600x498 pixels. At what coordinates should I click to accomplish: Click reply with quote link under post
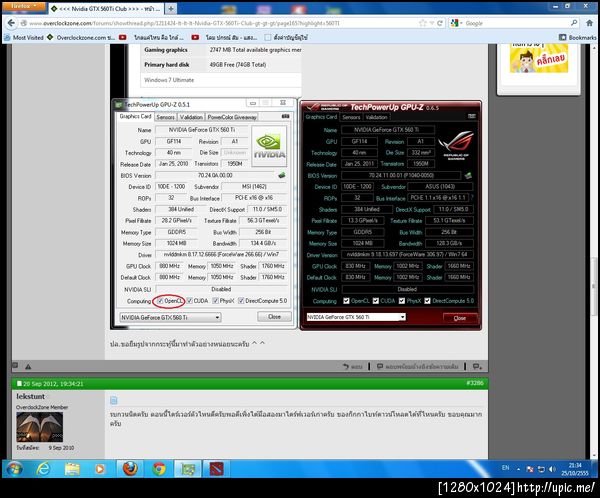pyautogui.click(x=417, y=367)
